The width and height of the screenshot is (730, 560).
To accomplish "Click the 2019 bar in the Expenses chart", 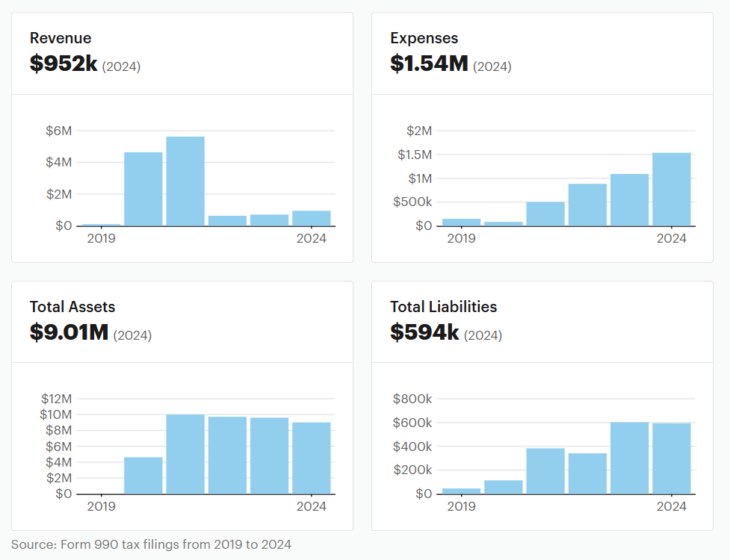I will 461,222.
